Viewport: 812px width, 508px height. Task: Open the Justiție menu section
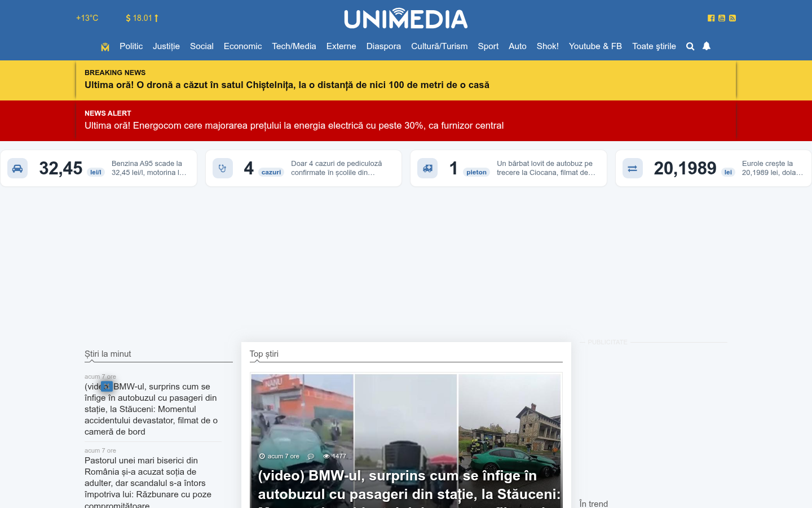tap(166, 46)
